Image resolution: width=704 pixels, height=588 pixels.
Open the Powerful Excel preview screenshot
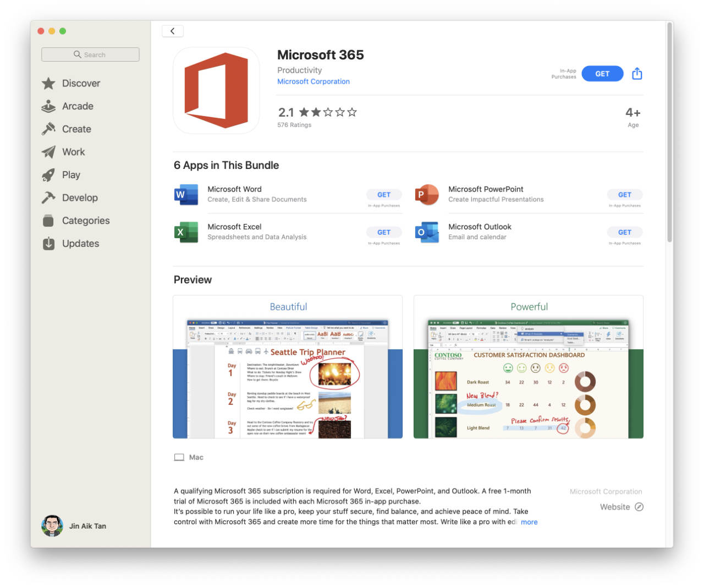(x=529, y=367)
